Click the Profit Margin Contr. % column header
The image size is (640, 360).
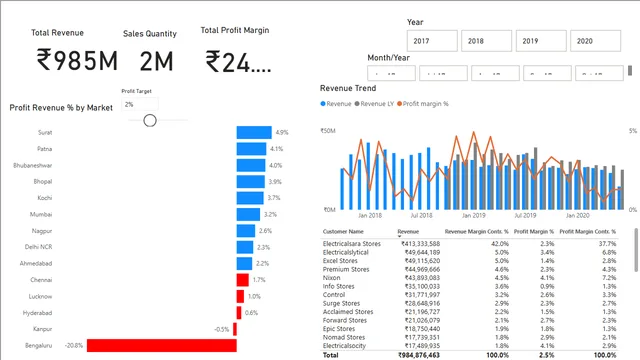tap(587, 231)
